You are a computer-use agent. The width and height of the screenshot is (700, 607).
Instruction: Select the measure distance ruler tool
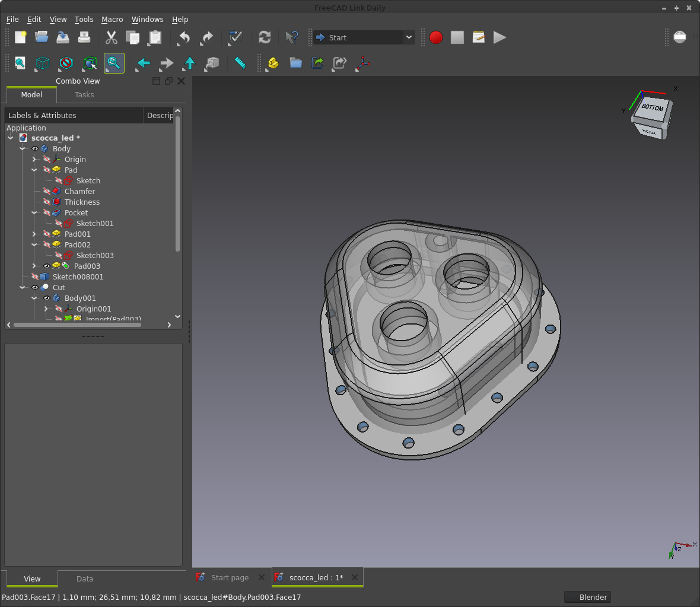pos(240,63)
